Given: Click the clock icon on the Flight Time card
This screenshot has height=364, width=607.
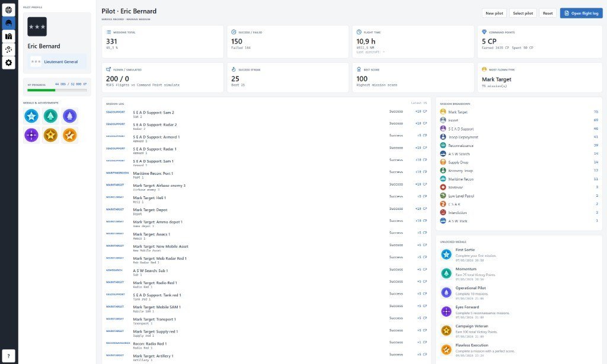Looking at the screenshot, I should click(x=359, y=32).
